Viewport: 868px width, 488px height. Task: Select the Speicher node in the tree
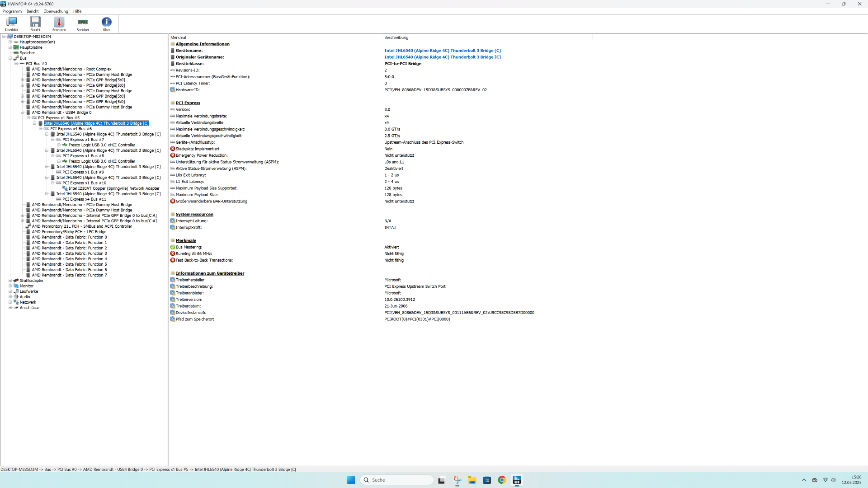pos(27,53)
